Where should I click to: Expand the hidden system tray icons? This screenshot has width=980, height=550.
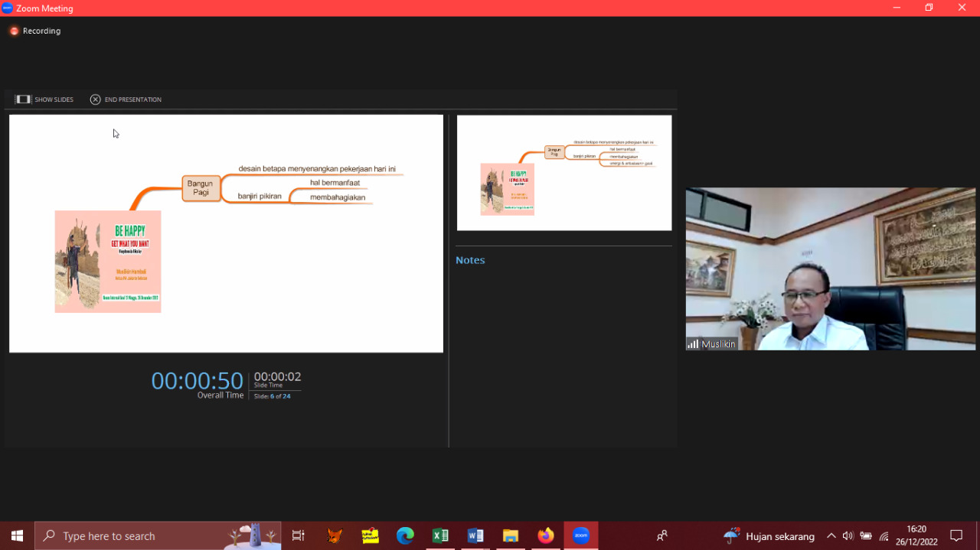click(x=831, y=536)
